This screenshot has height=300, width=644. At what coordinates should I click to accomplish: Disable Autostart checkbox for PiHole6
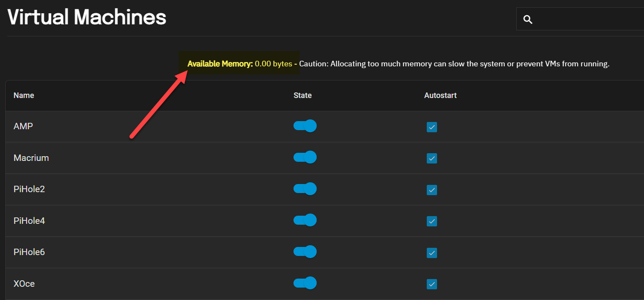tap(432, 253)
